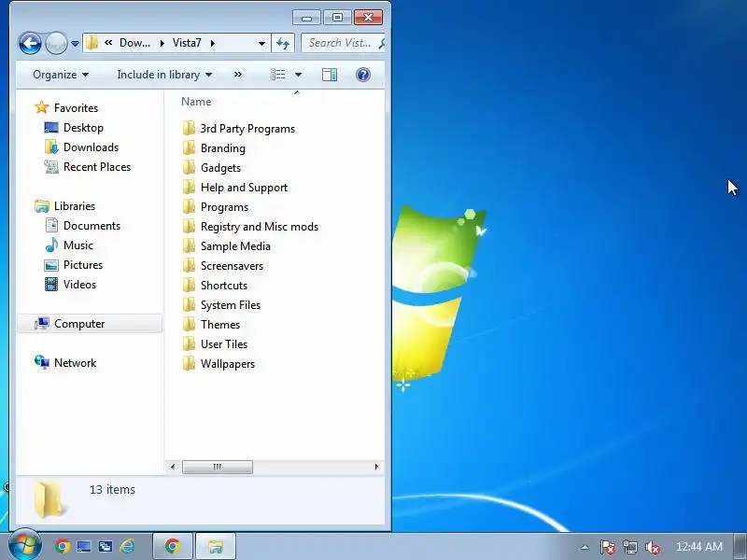Select the Help and Support folder icon
The width and height of the screenshot is (747, 560).
coord(189,188)
